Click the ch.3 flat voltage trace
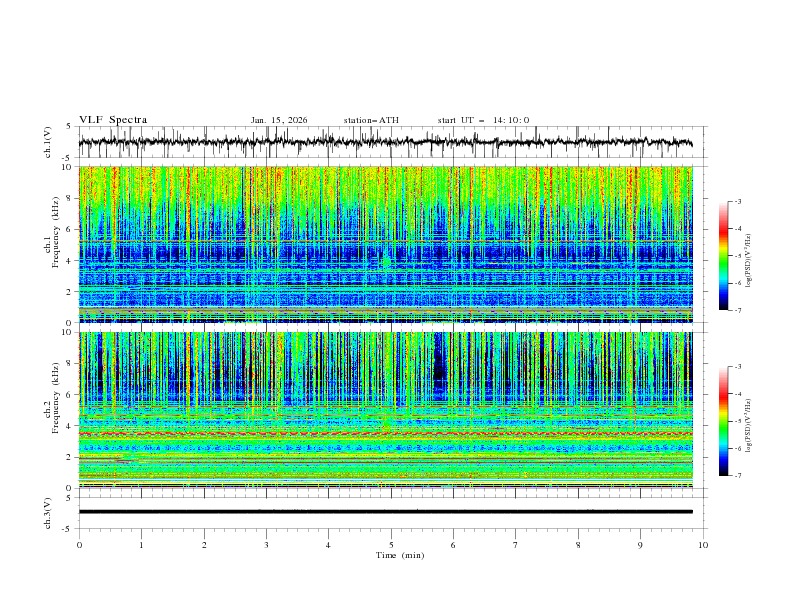Image resolution: width=792 pixels, height=612 pixels. [x=390, y=512]
